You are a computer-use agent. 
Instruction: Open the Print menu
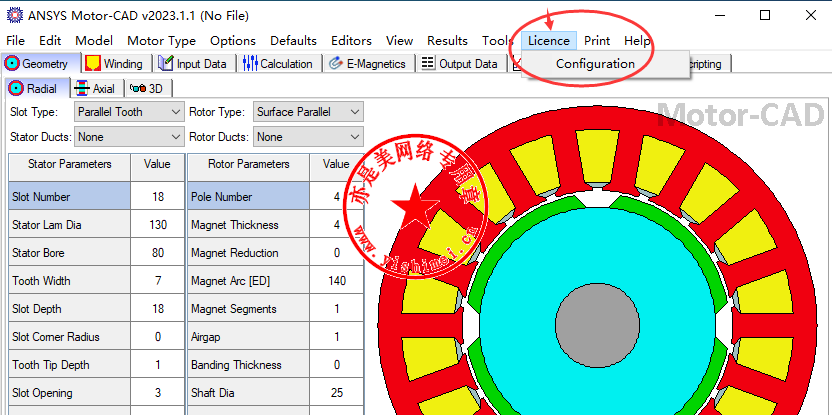pos(597,41)
